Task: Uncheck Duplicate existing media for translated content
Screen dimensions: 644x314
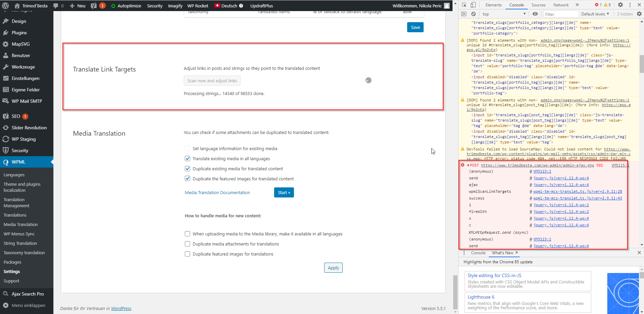Action: click(187, 169)
